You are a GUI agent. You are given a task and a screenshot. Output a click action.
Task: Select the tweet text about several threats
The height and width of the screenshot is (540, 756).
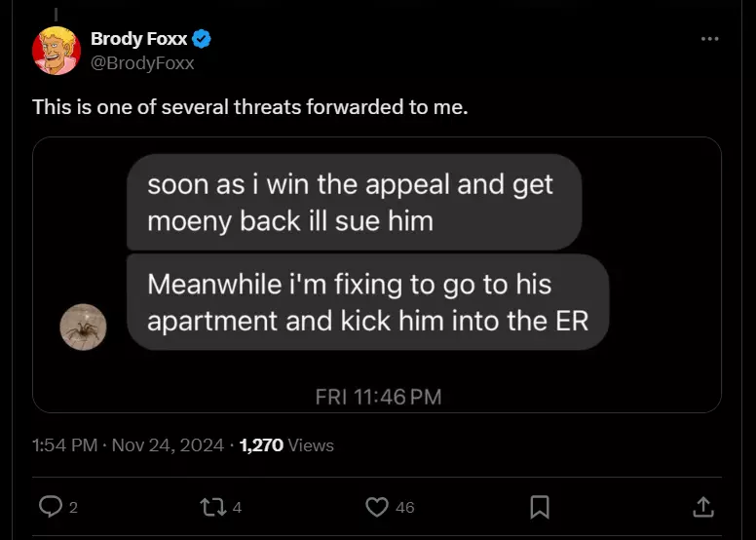249,106
